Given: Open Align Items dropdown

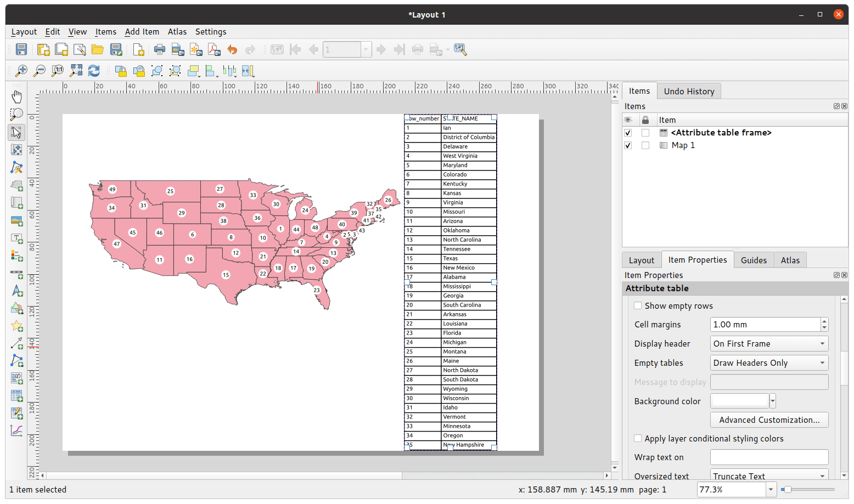Looking at the screenshot, I should pyautogui.click(x=212, y=71).
